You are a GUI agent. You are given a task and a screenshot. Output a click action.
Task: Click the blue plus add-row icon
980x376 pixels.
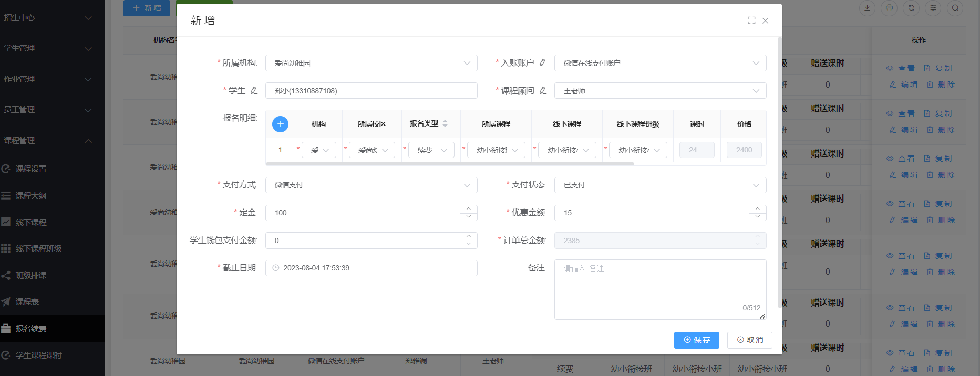click(280, 124)
